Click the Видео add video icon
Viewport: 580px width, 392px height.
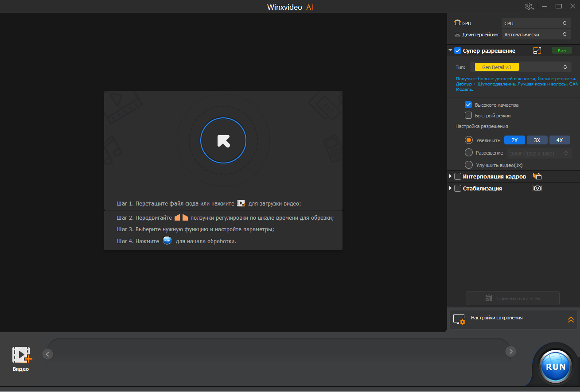[21, 355]
